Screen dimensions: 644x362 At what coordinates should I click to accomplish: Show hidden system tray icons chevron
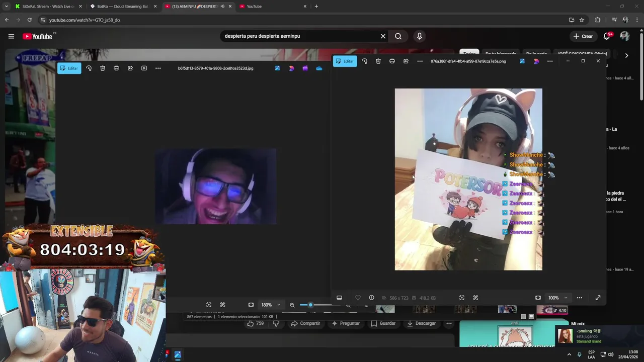tap(569, 354)
